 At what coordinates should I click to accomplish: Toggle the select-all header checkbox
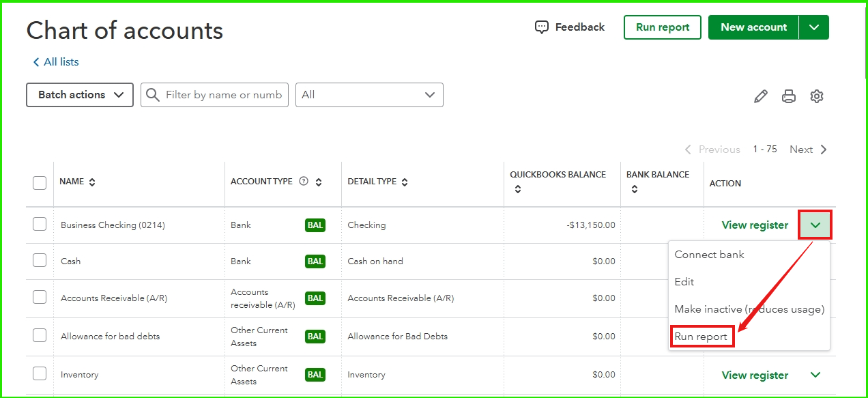(40, 182)
